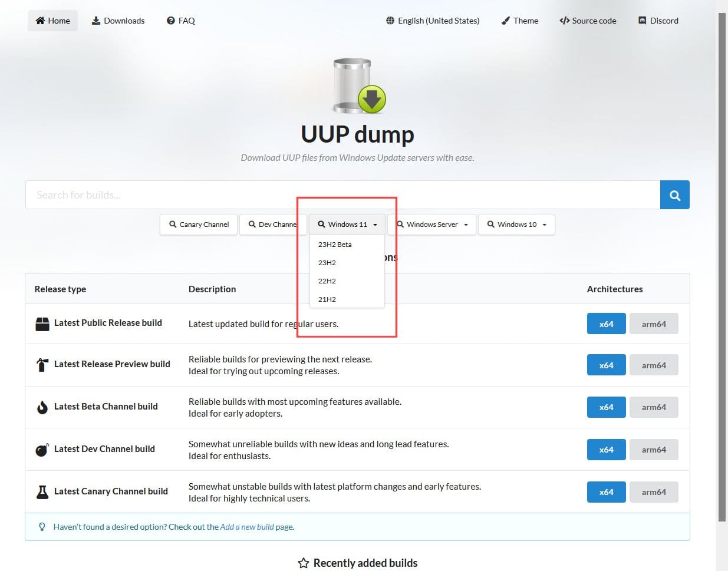Choose arm64 for Latest Dev Channel build

[x=654, y=450]
